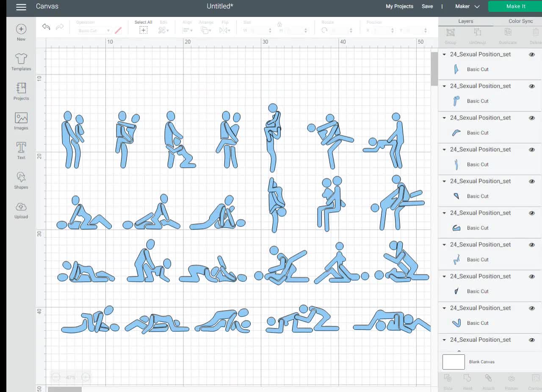This screenshot has height=392, width=542.
Task: Hide the fifth layer with eye icon
Action: (x=532, y=182)
